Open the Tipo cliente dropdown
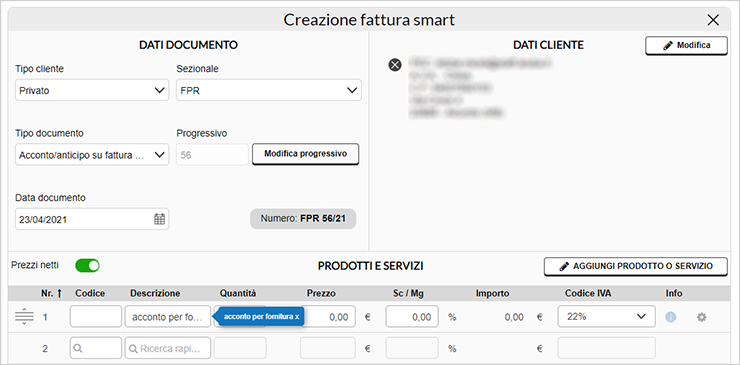The height and width of the screenshot is (365, 740). (x=92, y=90)
